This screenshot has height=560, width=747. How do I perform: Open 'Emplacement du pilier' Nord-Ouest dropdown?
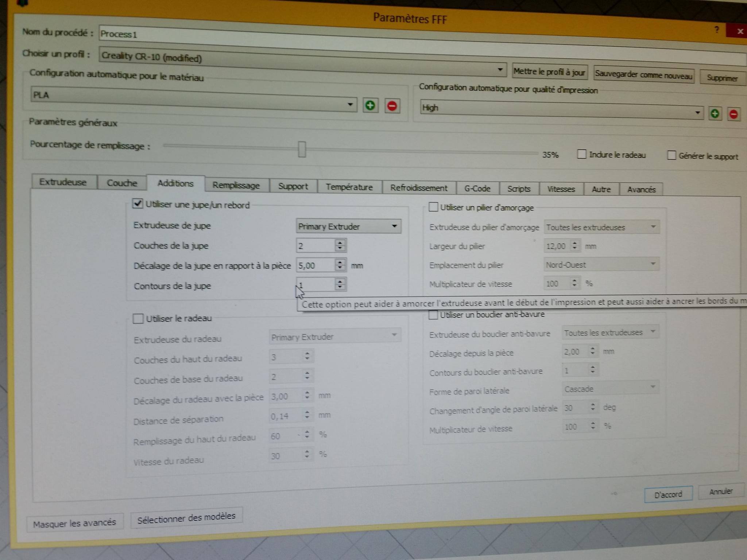point(601,264)
